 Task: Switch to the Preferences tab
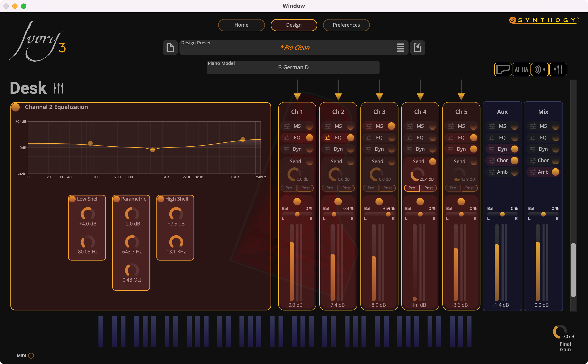tap(346, 25)
